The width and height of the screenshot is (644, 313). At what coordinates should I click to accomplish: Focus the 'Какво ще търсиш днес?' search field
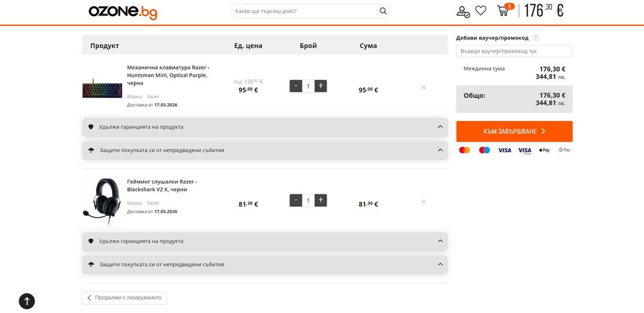point(305,11)
